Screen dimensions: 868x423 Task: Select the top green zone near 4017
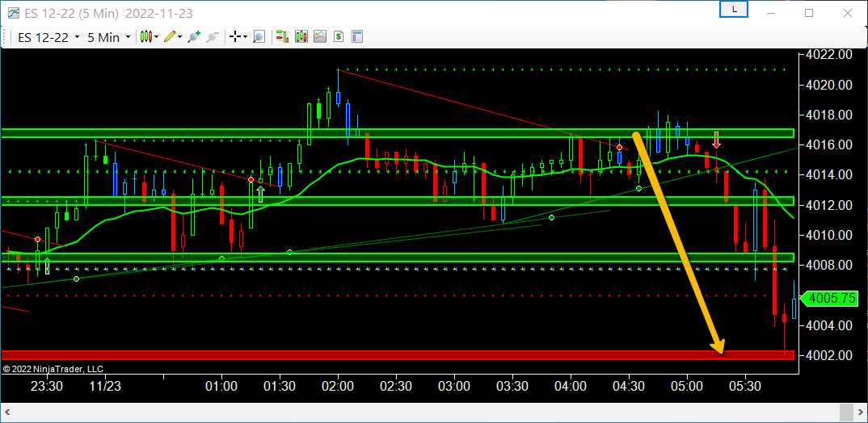pyautogui.click(x=398, y=133)
